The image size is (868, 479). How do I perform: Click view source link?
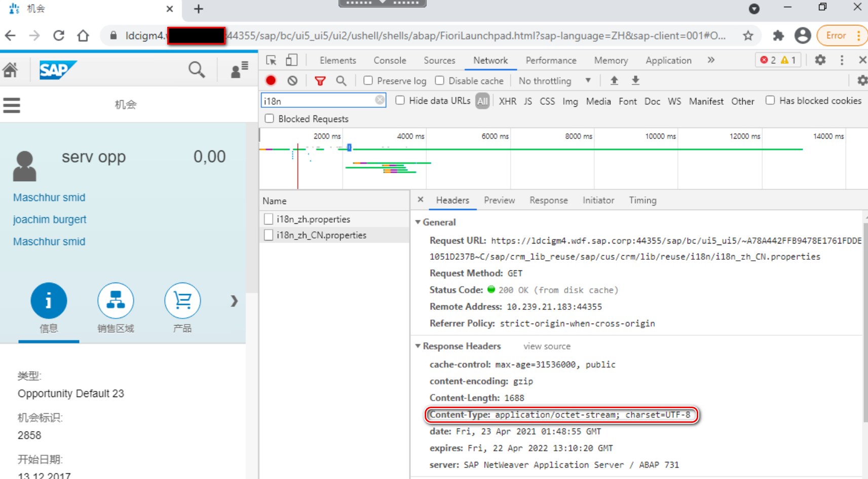[x=547, y=346]
